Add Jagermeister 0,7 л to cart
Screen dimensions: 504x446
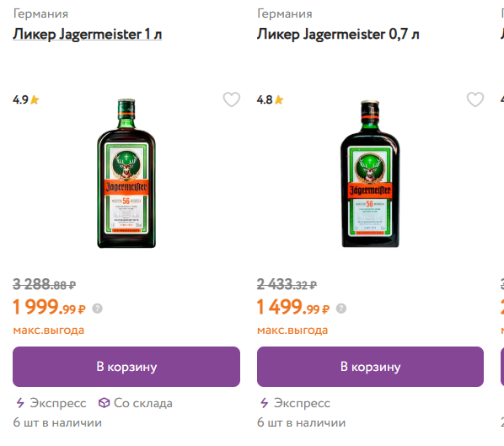(x=370, y=367)
